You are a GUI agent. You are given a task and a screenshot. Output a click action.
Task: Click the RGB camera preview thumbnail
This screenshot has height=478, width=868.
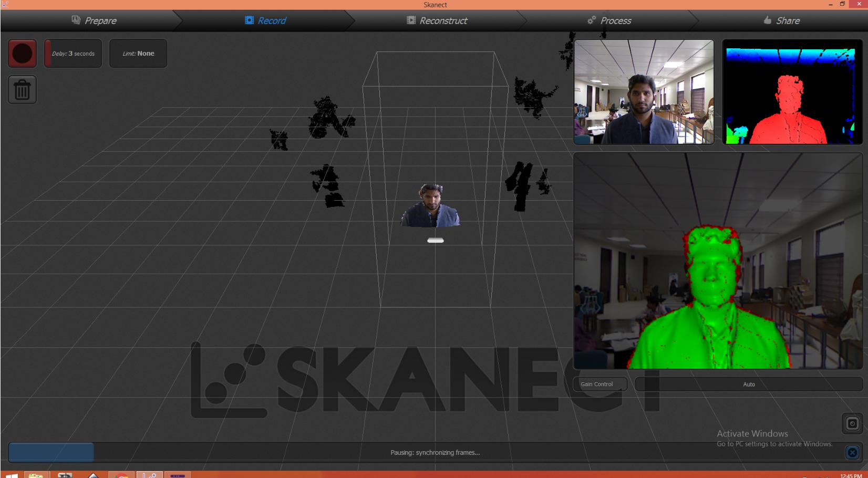pos(644,92)
